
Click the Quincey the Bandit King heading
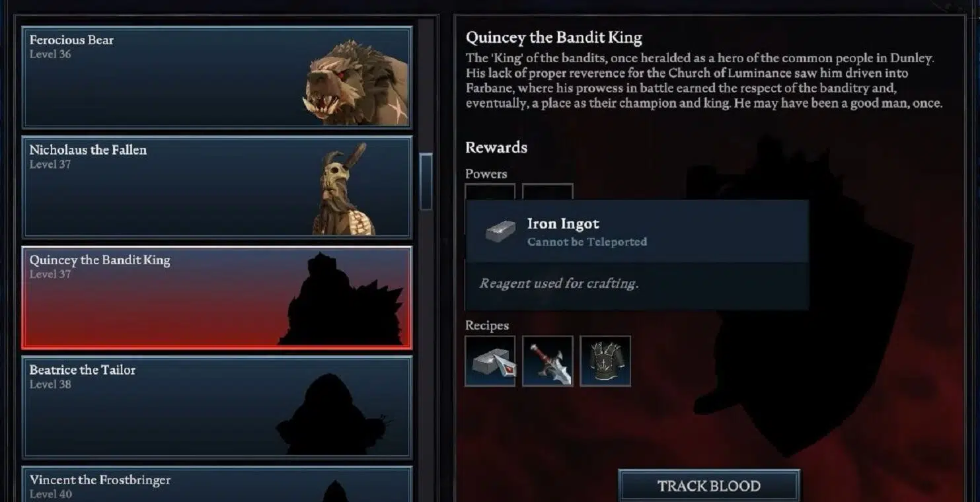554,38
